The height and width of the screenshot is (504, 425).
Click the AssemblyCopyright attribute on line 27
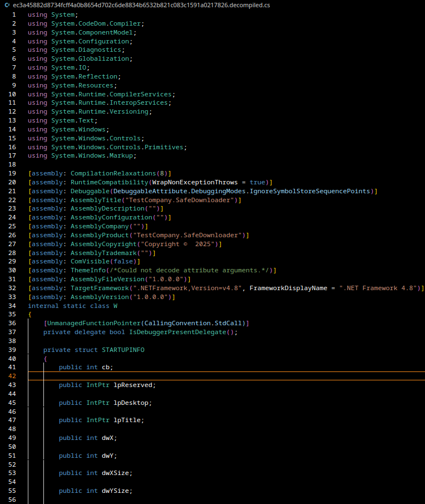pyautogui.click(x=105, y=244)
